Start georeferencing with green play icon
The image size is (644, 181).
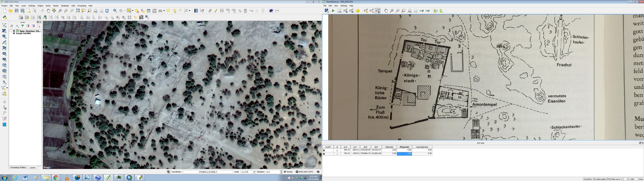click(x=333, y=11)
